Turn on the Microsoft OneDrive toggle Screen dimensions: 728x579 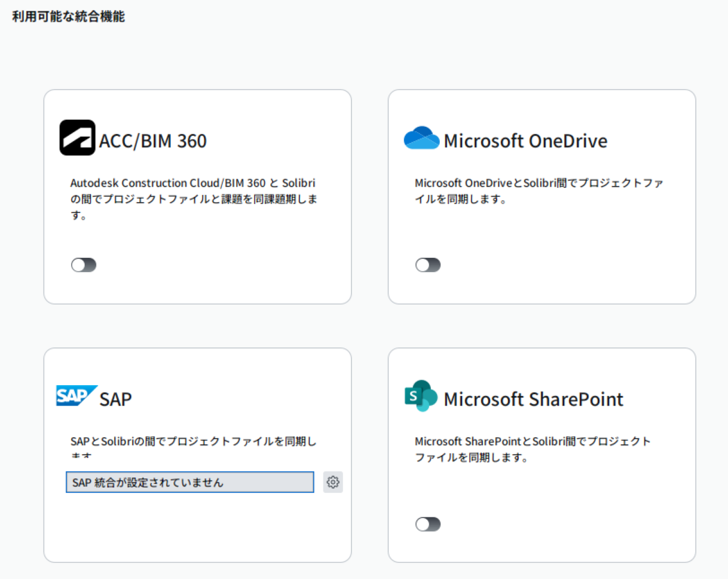[428, 265]
